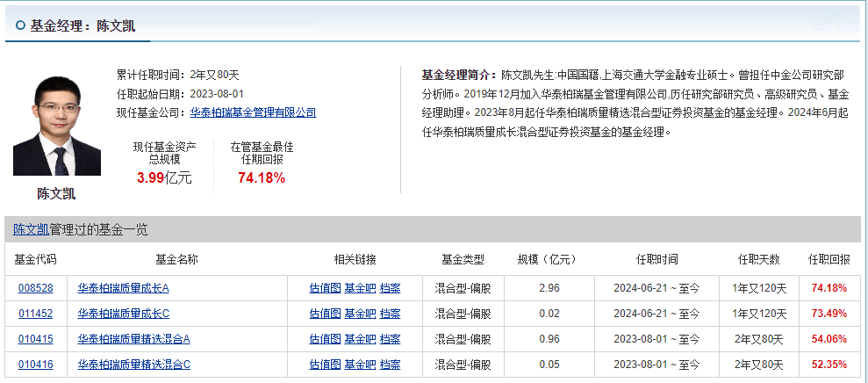868x383 pixels.
Task: Click the 任职回报 column header
Action: (x=829, y=259)
